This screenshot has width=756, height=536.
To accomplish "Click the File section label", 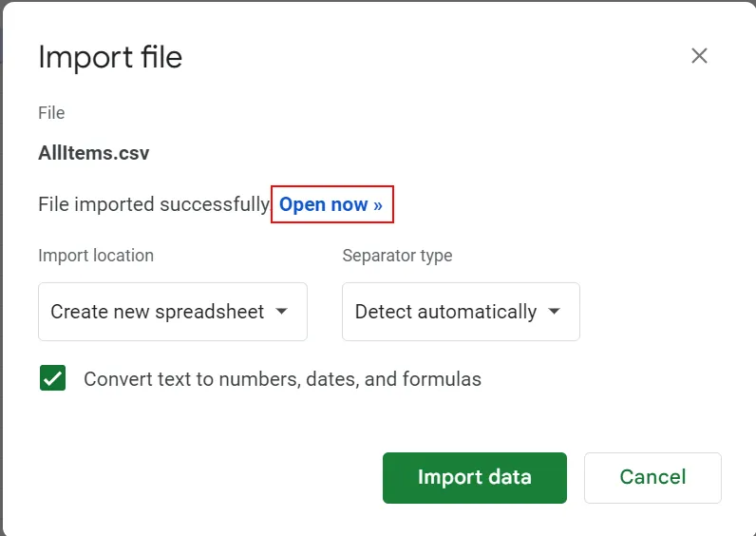I will coord(51,113).
